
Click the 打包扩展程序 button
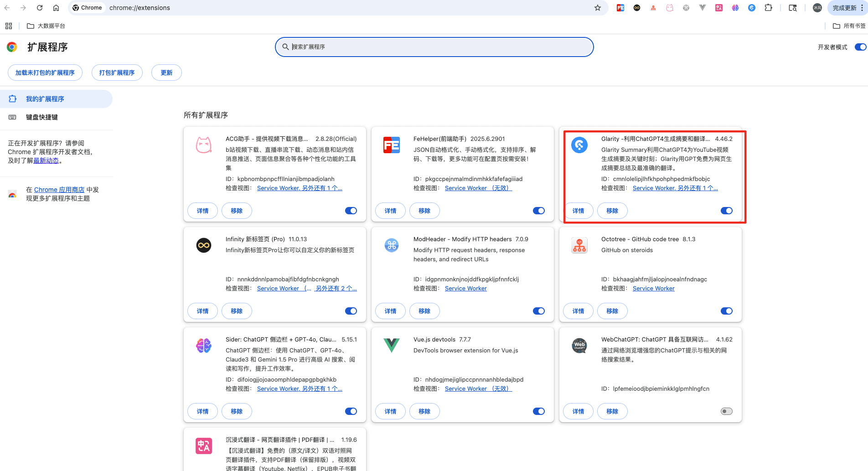[x=117, y=72]
